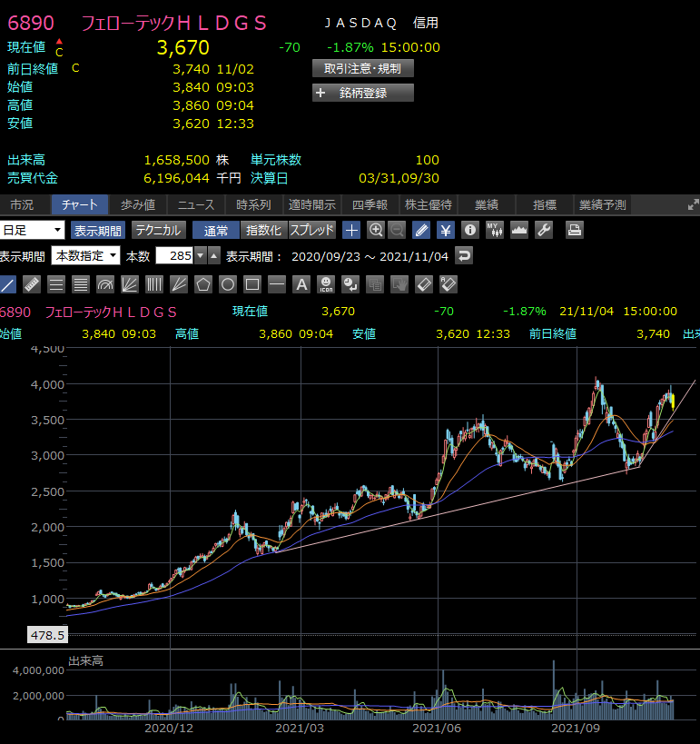Switch to the ニュース tab
Image resolution: width=700 pixels, height=744 pixels.
[x=196, y=204]
